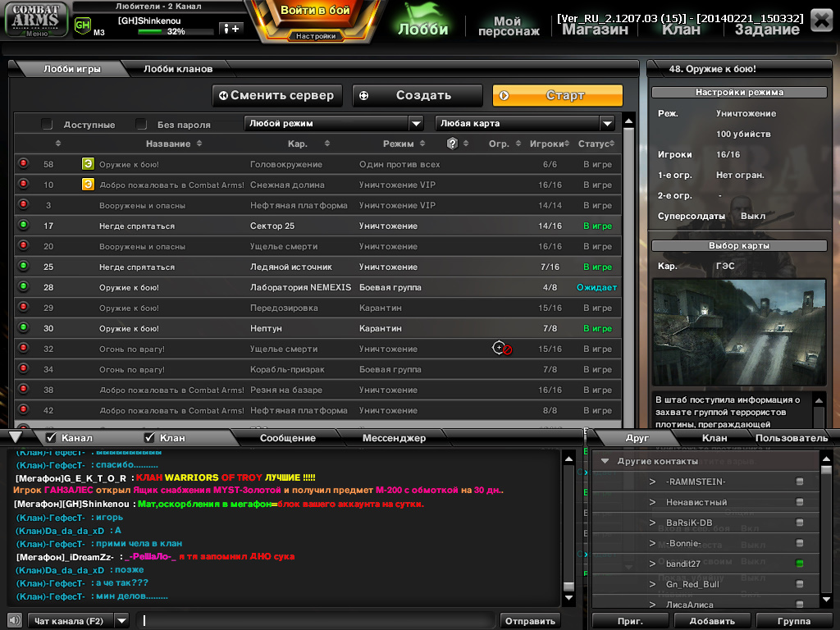The image size is (840, 630).
Task: Expand the -RAMMSTEIN- contact entry
Action: [x=652, y=482]
